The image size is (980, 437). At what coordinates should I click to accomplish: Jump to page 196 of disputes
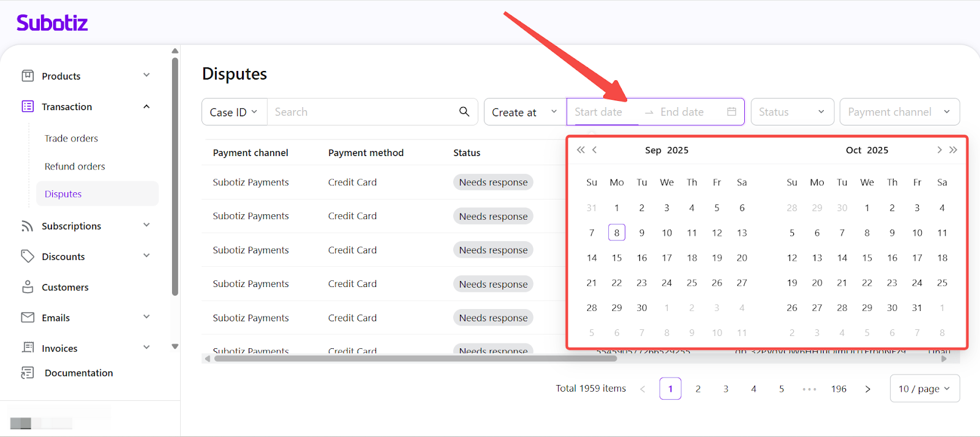(839, 389)
